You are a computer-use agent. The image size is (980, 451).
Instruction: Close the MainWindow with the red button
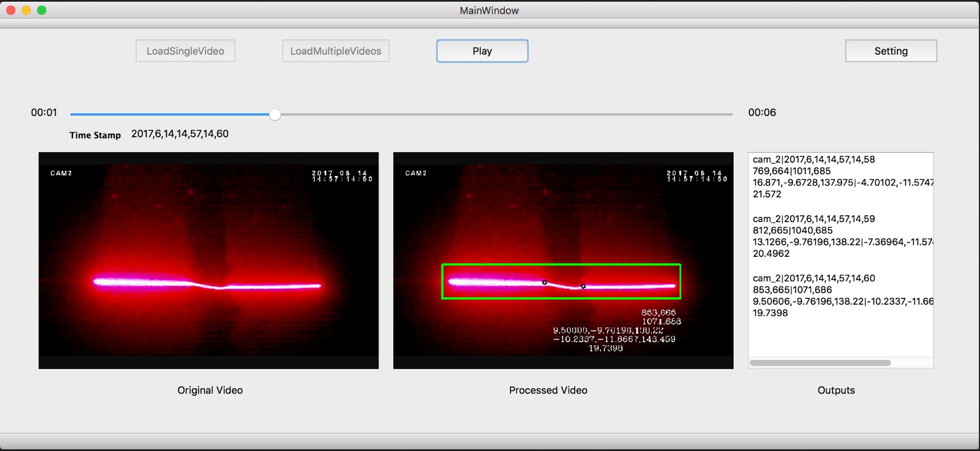(10, 10)
